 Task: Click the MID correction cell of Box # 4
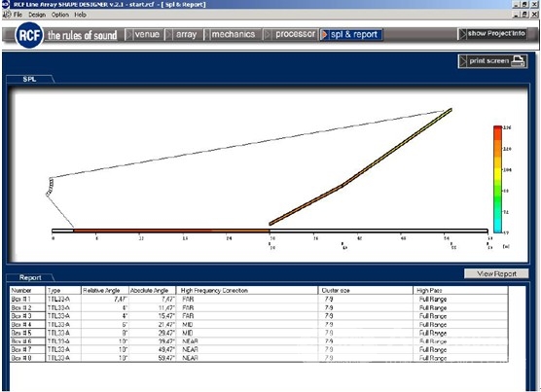[x=247, y=325]
